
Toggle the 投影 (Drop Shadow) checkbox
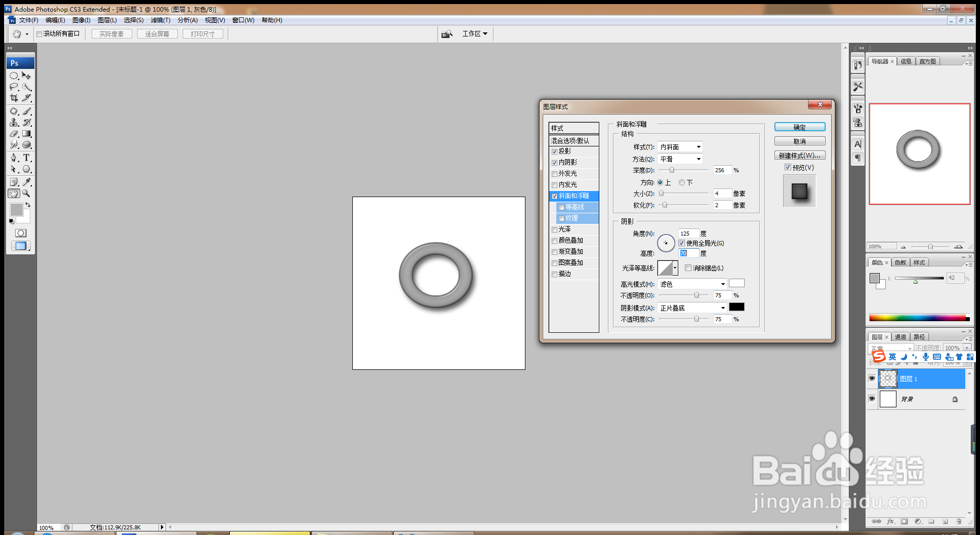555,151
